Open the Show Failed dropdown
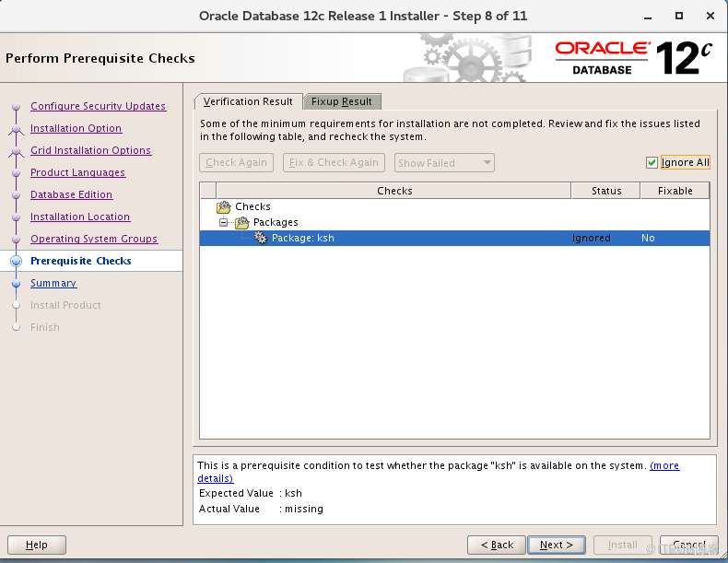728x563 pixels. coord(444,163)
